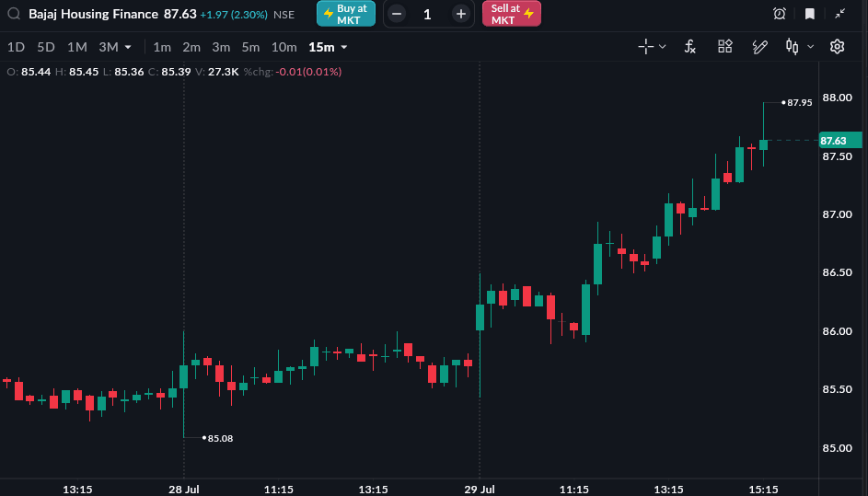Switch chart range to 5D
The height and width of the screenshot is (496, 868).
[x=46, y=47]
